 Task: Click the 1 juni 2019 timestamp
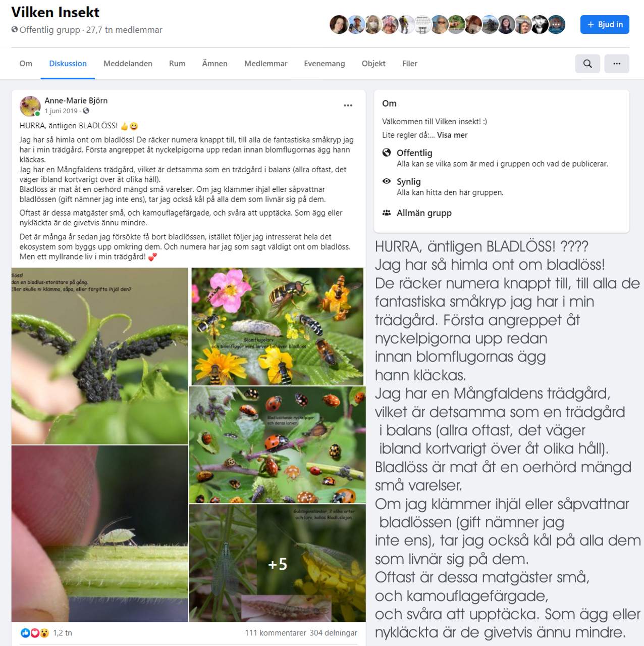click(61, 111)
